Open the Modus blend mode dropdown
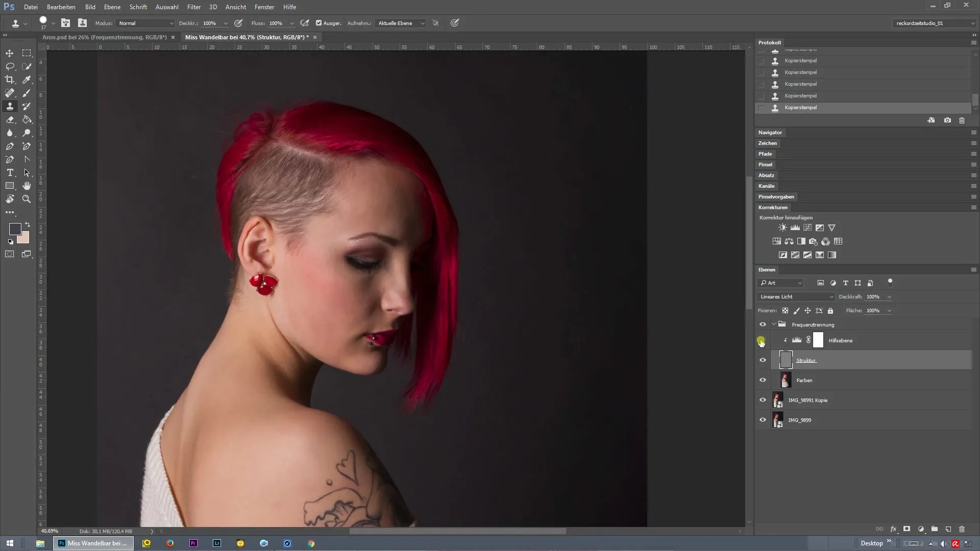Image resolution: width=980 pixels, height=551 pixels. pyautogui.click(x=145, y=23)
